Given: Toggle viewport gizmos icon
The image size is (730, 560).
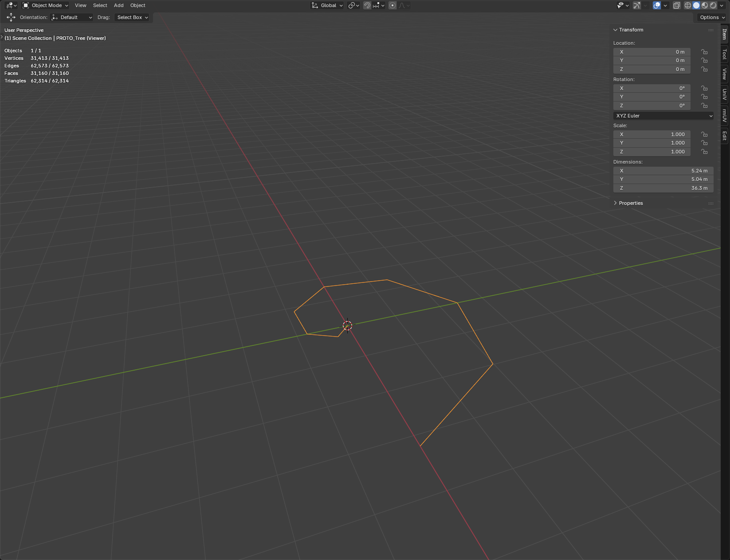Looking at the screenshot, I should [x=637, y=5].
